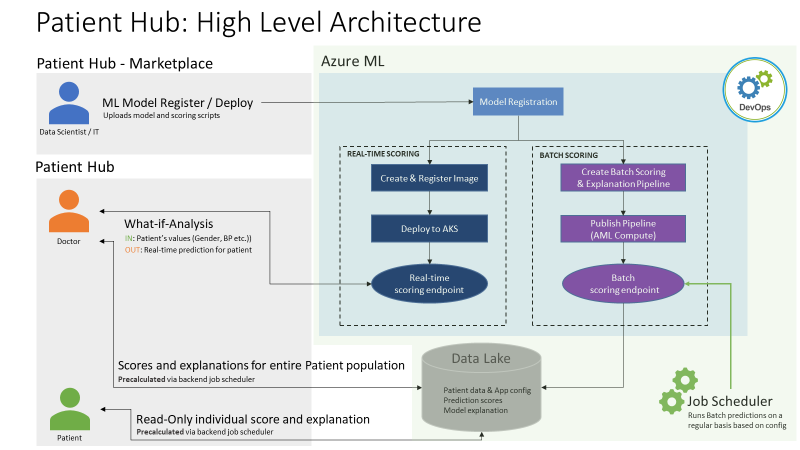Click Runs Batch predictions on a regular basis text
This screenshot has height=450, width=800.
click(x=737, y=420)
